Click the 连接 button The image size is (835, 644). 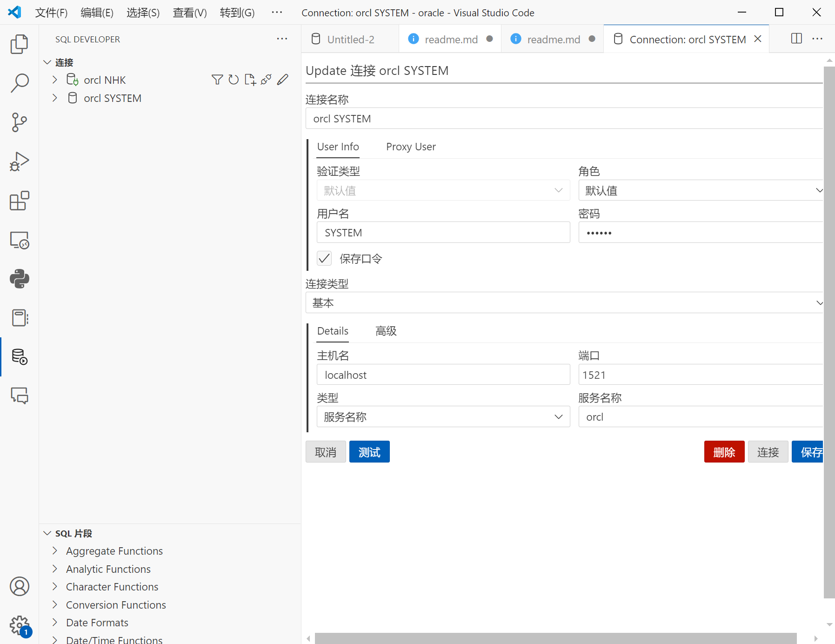tap(768, 452)
